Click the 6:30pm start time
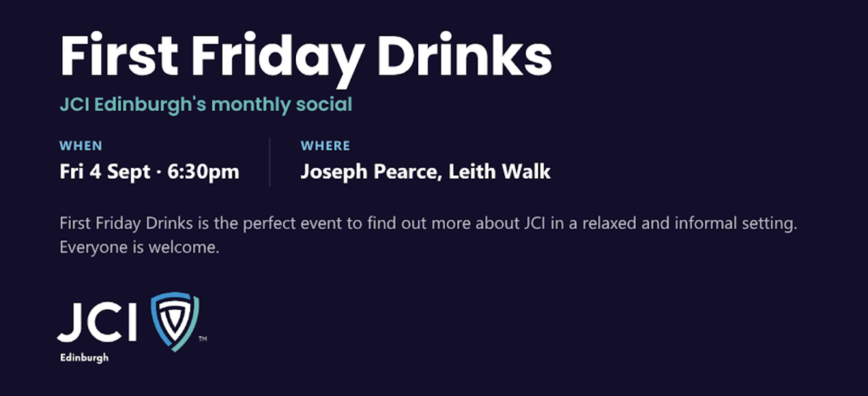 pos(203,172)
